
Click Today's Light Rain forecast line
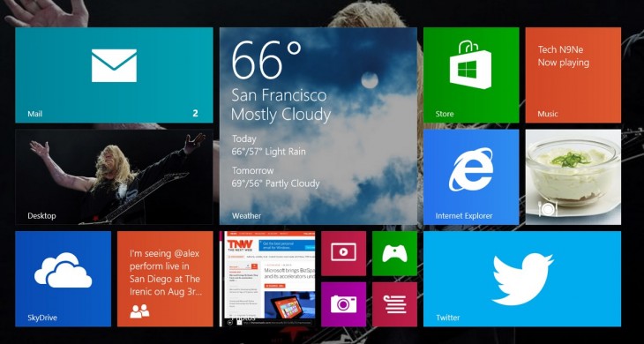[268, 152]
